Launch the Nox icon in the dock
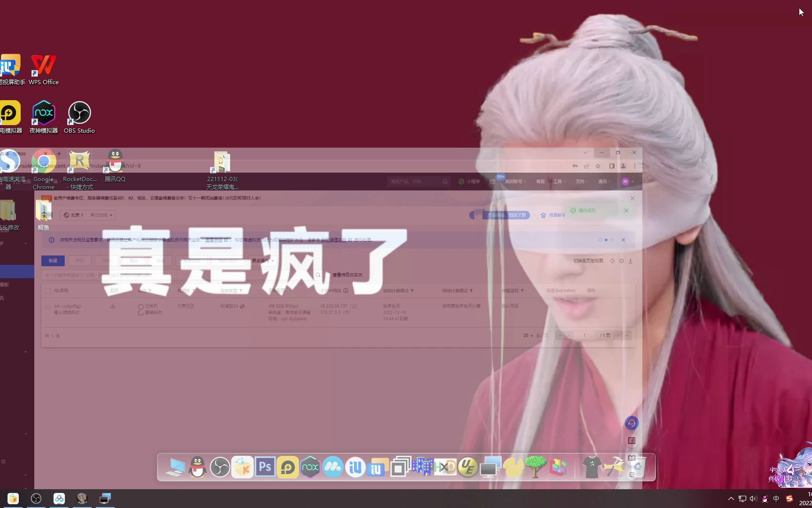This screenshot has width=812, height=508. [310, 468]
